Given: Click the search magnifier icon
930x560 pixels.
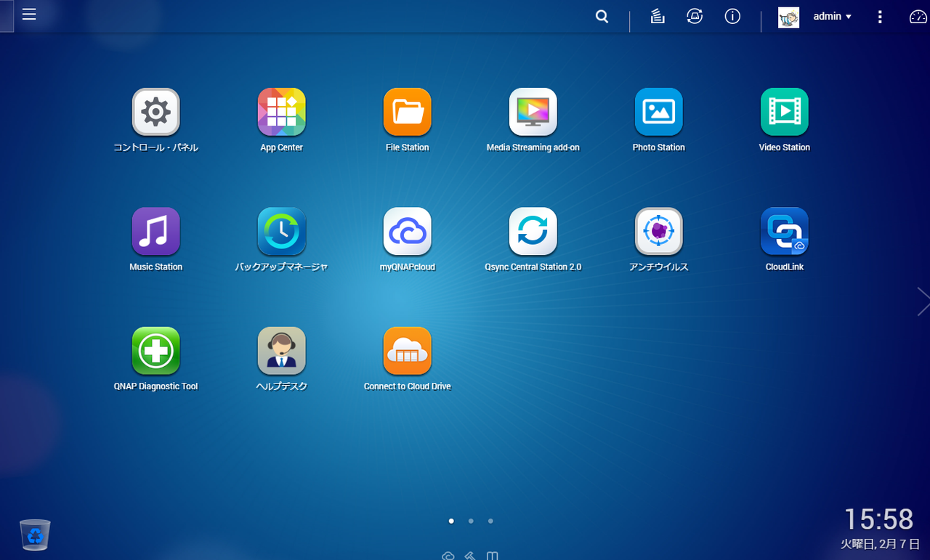Looking at the screenshot, I should (602, 16).
